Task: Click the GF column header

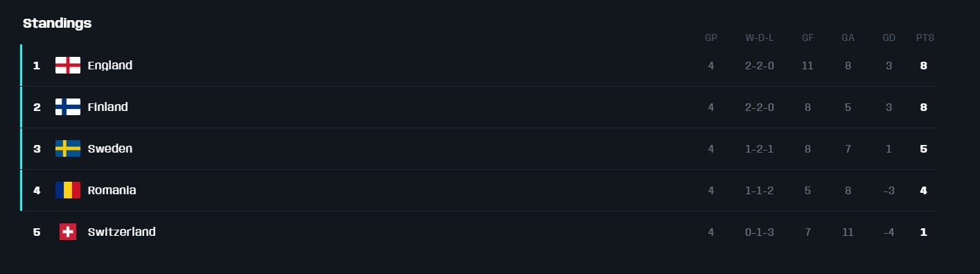Action: (x=807, y=37)
